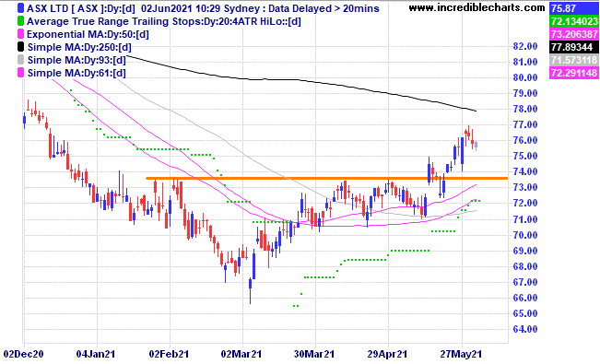Click the 68.00 price axis label
Screen dimensions: 600x364
[525, 267]
